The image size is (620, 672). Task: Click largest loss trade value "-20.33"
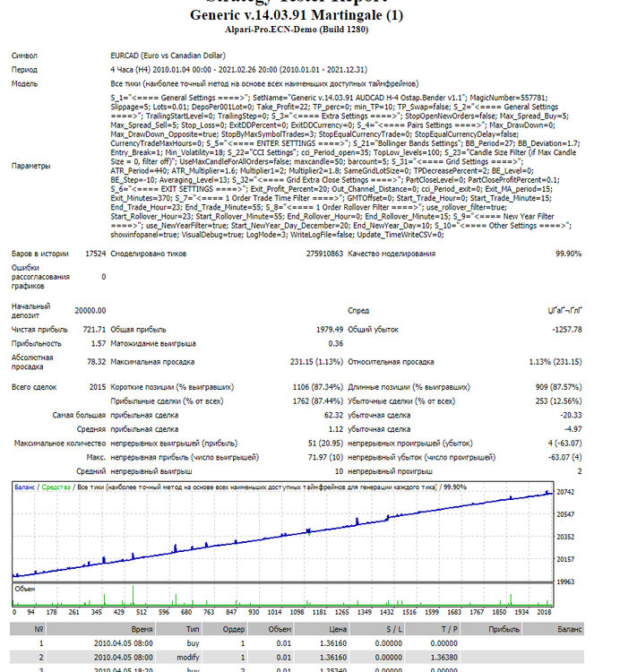(x=571, y=415)
